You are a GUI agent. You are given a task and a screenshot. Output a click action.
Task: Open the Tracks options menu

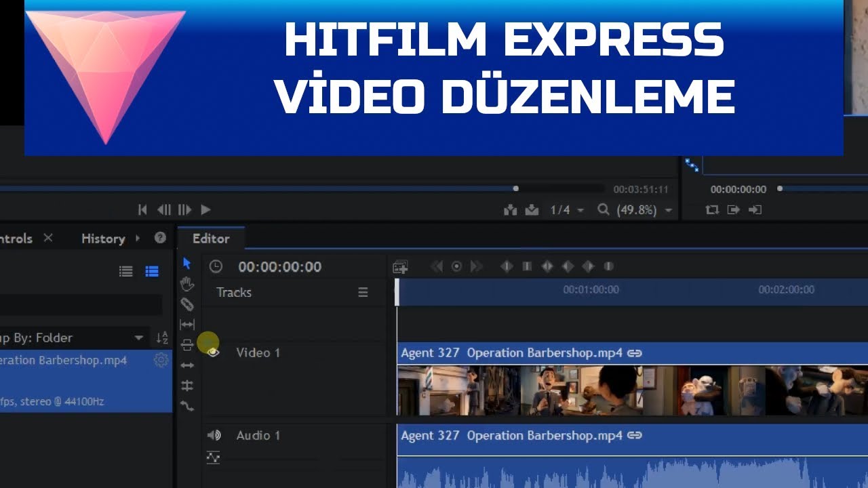click(x=363, y=292)
